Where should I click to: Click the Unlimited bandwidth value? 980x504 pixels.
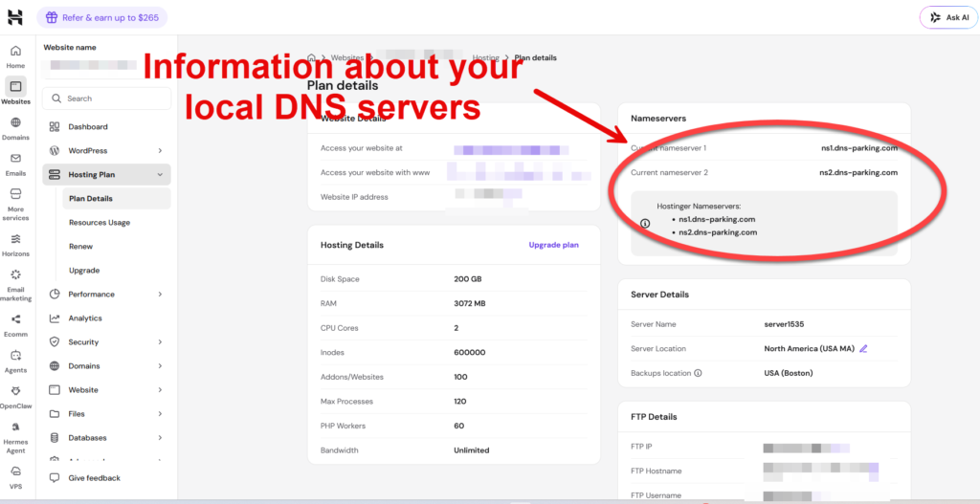click(x=472, y=450)
